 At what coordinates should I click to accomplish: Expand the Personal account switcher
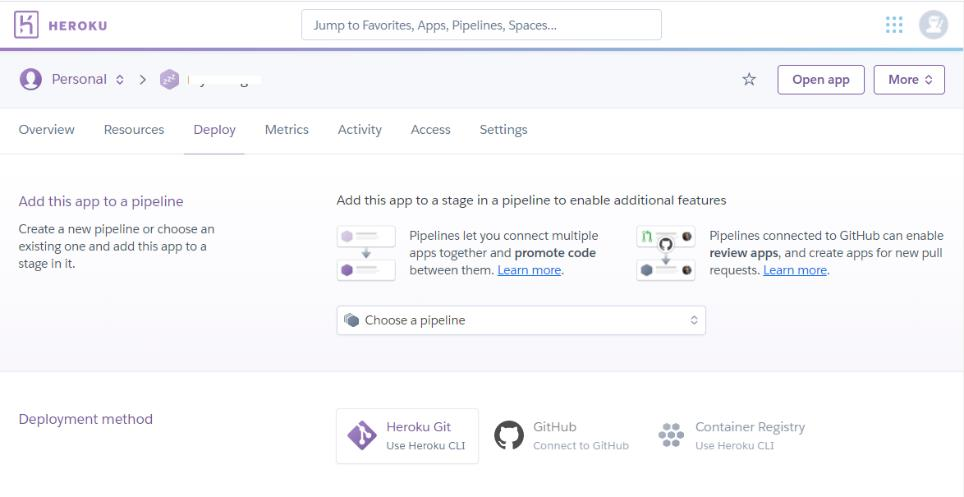[120, 79]
